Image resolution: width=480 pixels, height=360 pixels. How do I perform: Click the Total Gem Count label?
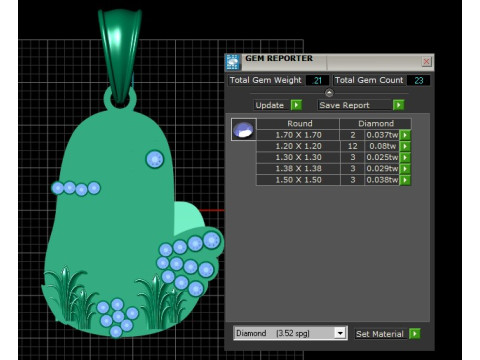(x=369, y=80)
